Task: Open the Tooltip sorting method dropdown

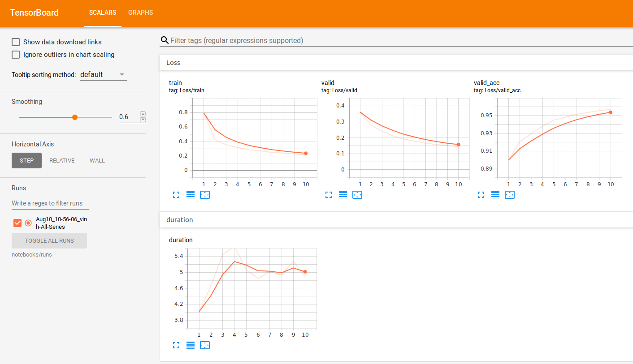Action: pos(102,75)
